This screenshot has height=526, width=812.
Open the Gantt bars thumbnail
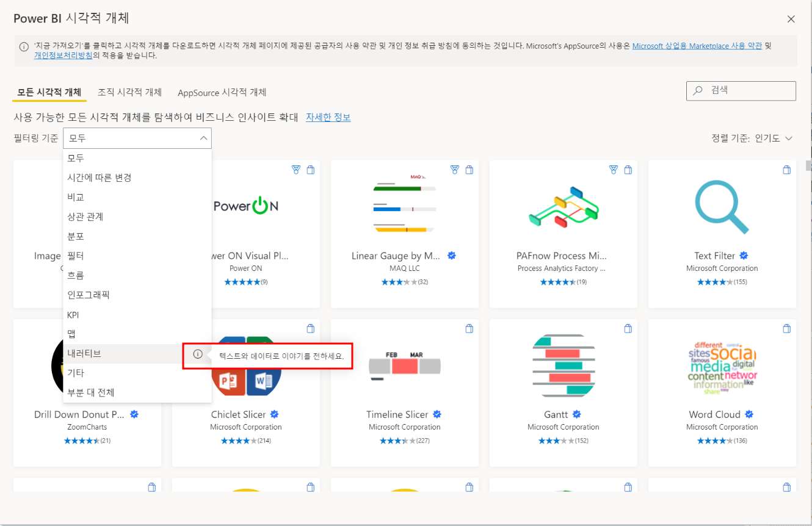(x=564, y=366)
